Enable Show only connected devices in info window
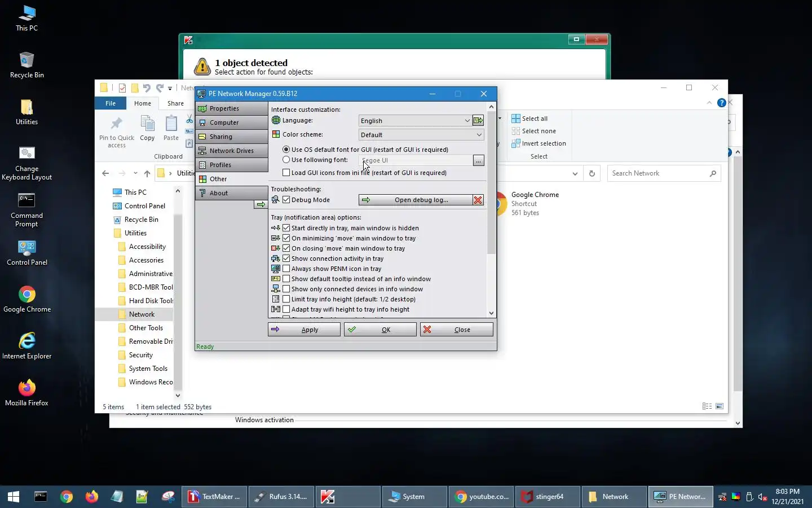 [x=286, y=289]
